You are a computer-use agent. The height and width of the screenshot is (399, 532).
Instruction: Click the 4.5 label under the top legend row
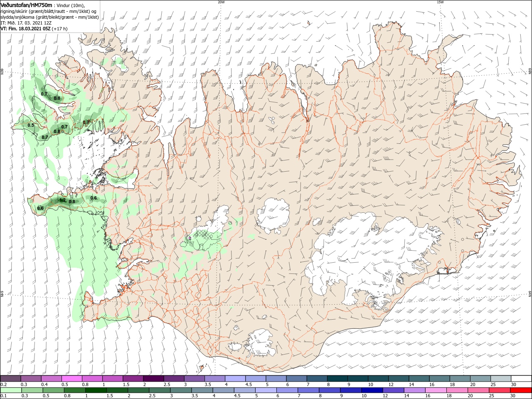click(x=249, y=384)
